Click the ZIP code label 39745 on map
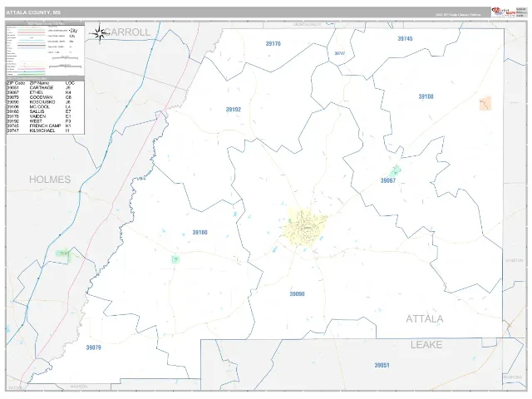 [x=405, y=39]
